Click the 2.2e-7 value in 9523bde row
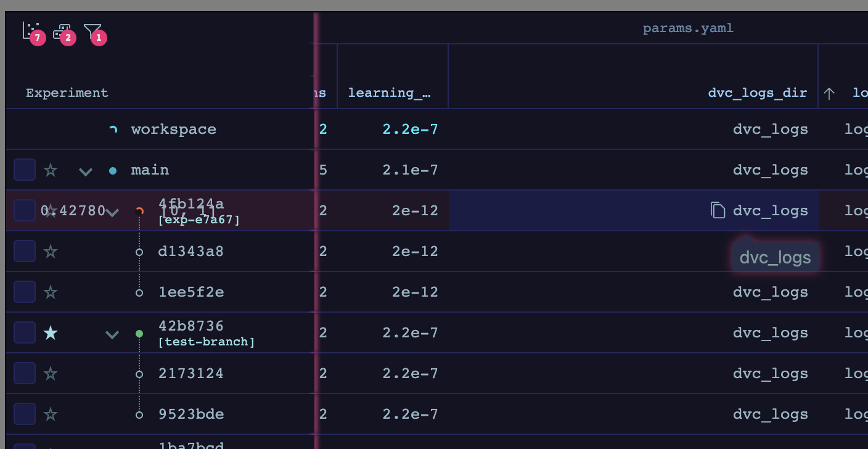 pos(411,414)
